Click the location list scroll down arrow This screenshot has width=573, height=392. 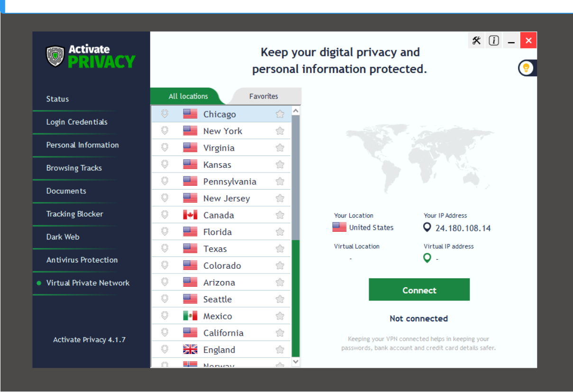point(296,362)
